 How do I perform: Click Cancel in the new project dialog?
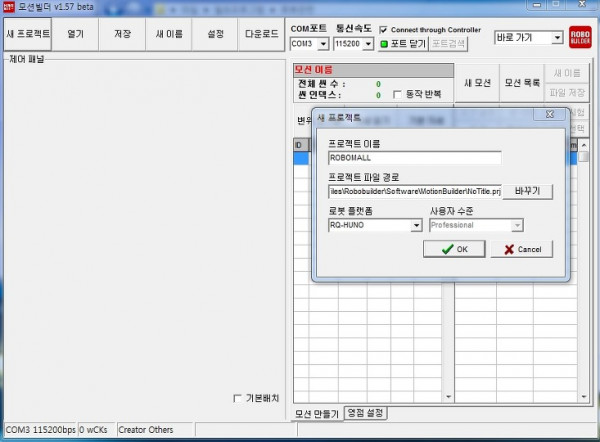[x=522, y=250]
